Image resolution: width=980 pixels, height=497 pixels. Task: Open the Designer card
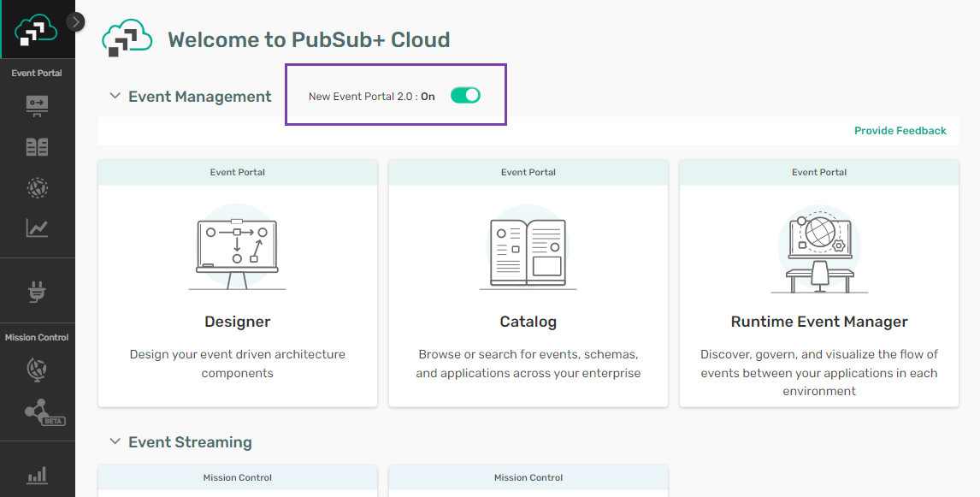(238, 283)
